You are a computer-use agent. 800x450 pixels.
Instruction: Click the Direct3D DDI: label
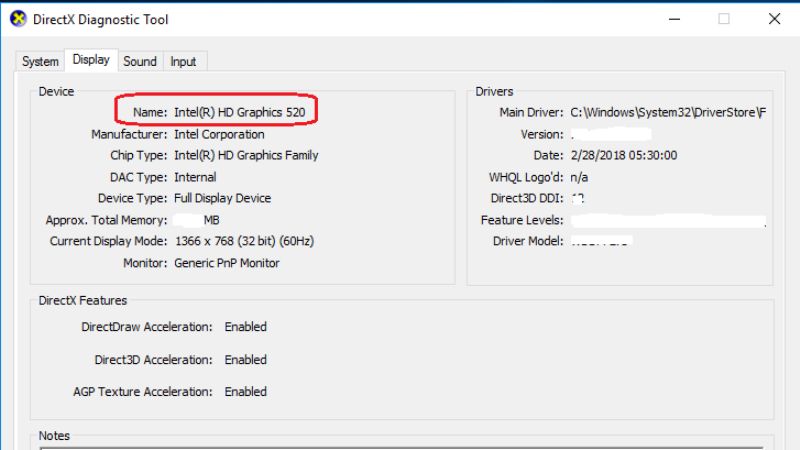point(527,198)
